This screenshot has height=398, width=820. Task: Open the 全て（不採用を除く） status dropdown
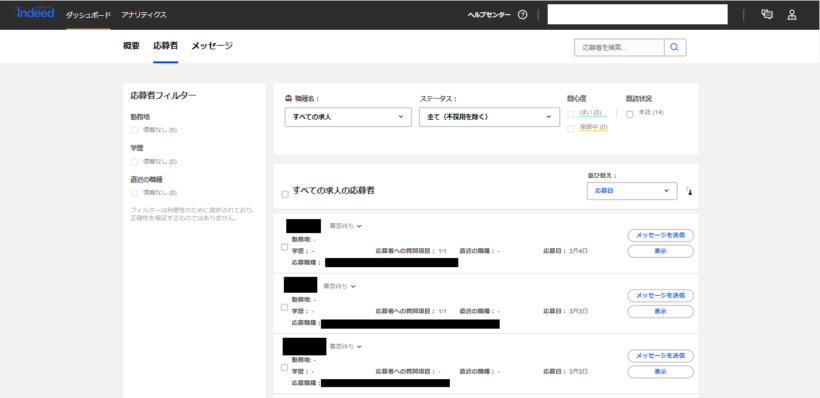point(489,117)
